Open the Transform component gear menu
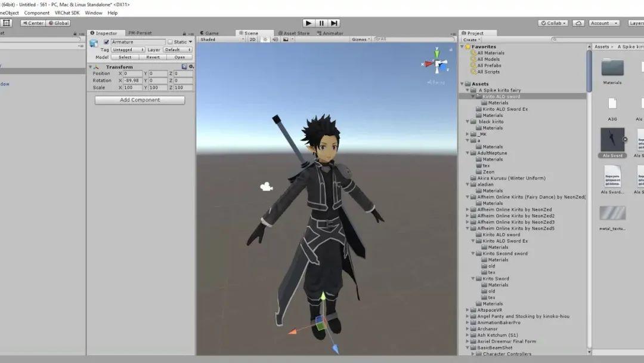This screenshot has width=644, height=363. (191, 66)
